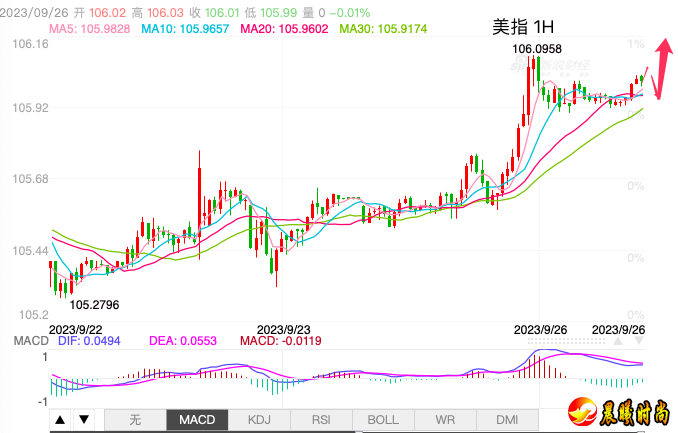Click the 105.44 price axis label
Viewport: 678px width, 433px height.
(x=30, y=250)
